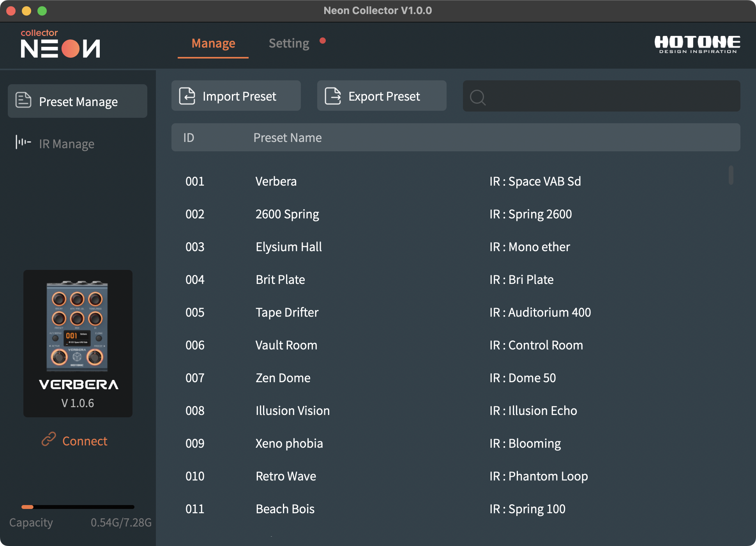The width and height of the screenshot is (756, 546).
Task: Click the Import Preset button
Action: [236, 96]
